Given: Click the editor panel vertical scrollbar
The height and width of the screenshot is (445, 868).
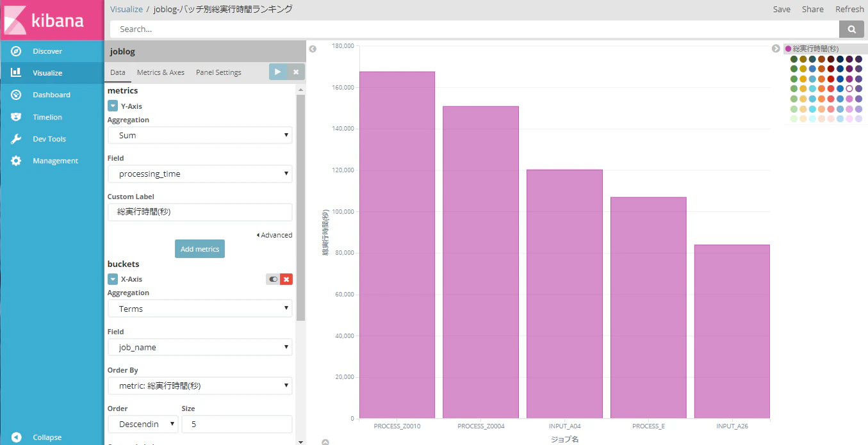Looking at the screenshot, I should (300, 207).
